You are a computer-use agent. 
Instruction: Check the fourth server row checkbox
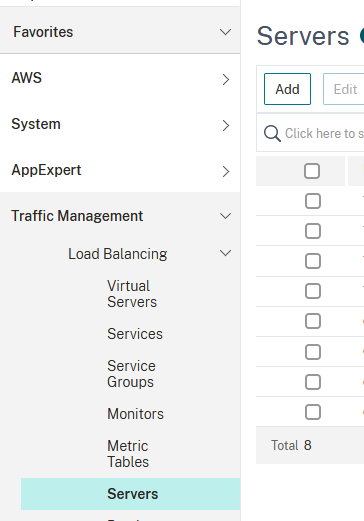(x=313, y=291)
